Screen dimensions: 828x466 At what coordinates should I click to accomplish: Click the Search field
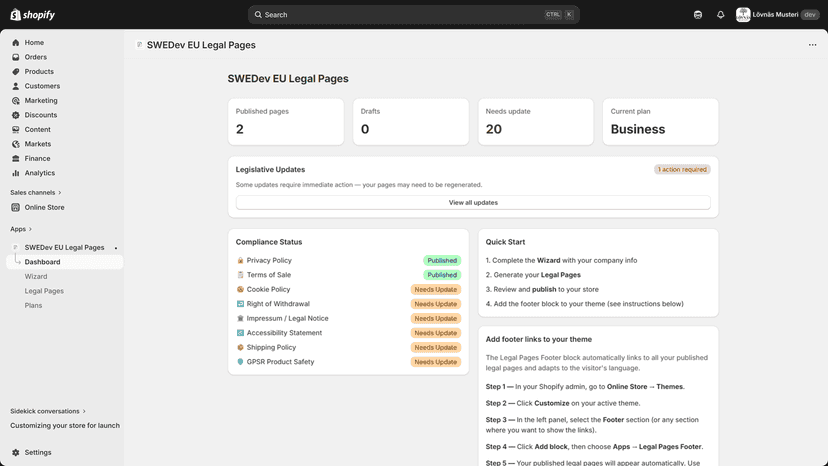coord(413,15)
